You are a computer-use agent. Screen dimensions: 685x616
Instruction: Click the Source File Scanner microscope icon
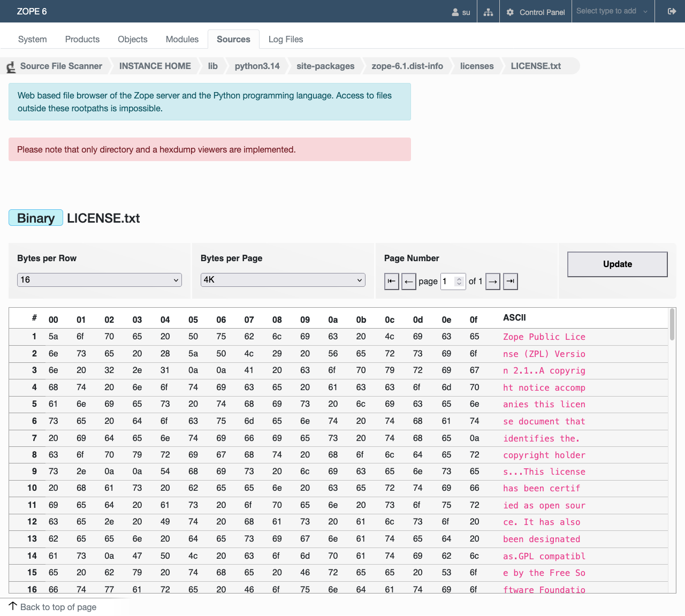pos(11,67)
